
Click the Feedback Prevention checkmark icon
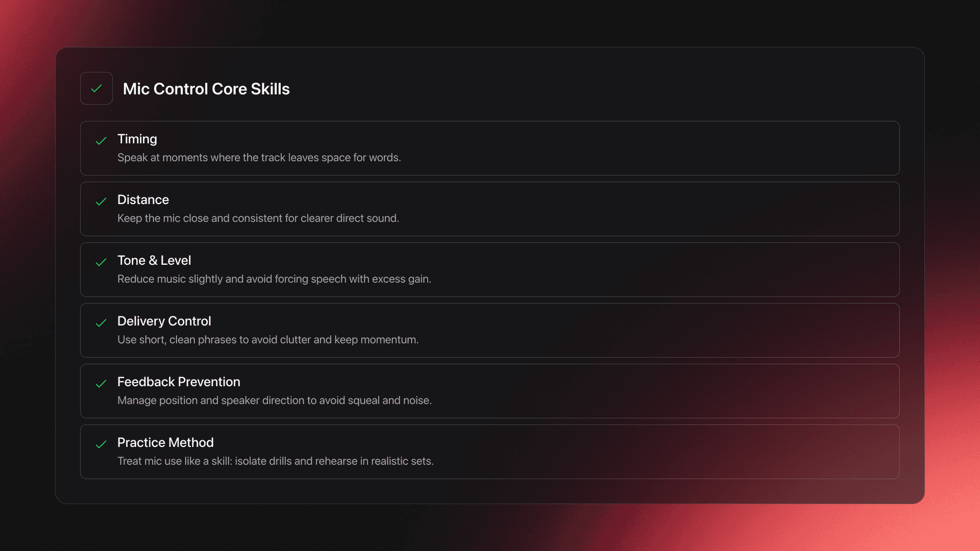[101, 384]
